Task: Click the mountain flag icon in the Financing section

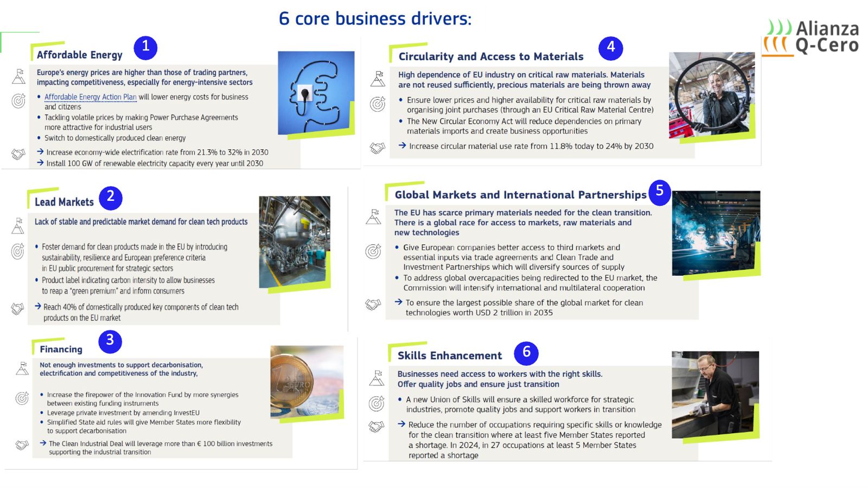Action: (x=22, y=369)
